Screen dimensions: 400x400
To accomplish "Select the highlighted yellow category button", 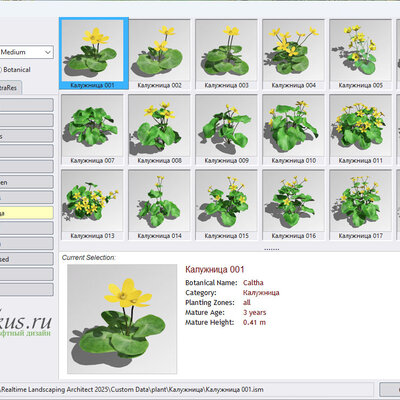I will pyautogui.click(x=26, y=213).
